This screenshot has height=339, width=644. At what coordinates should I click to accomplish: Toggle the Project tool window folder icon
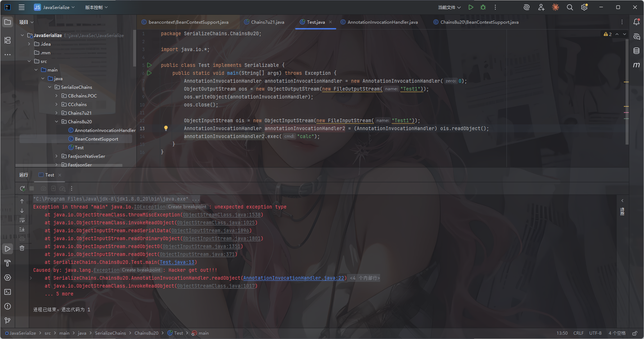tap(8, 22)
